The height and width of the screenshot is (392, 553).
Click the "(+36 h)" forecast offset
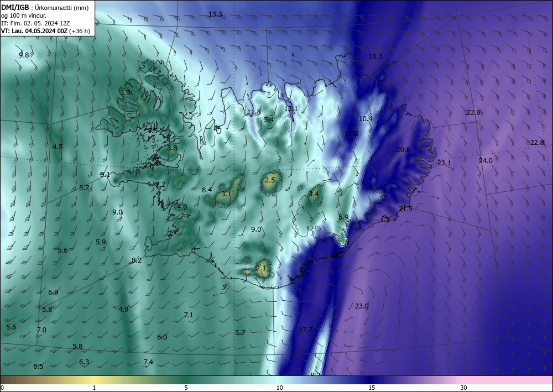tap(80, 31)
